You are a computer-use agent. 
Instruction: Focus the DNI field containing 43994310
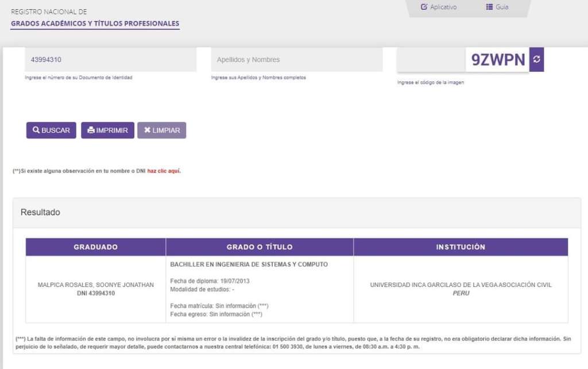pyautogui.click(x=110, y=60)
